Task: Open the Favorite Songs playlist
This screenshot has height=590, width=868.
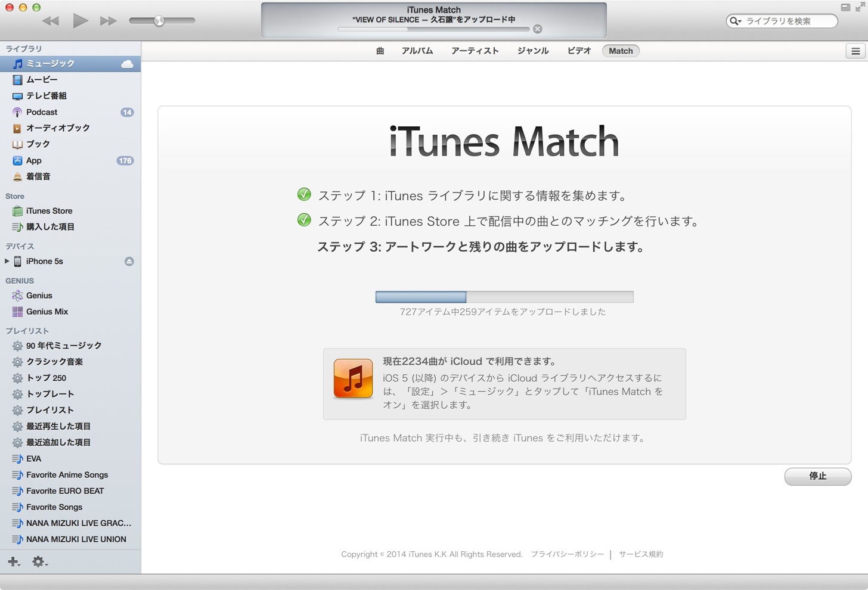Action: tap(70, 507)
